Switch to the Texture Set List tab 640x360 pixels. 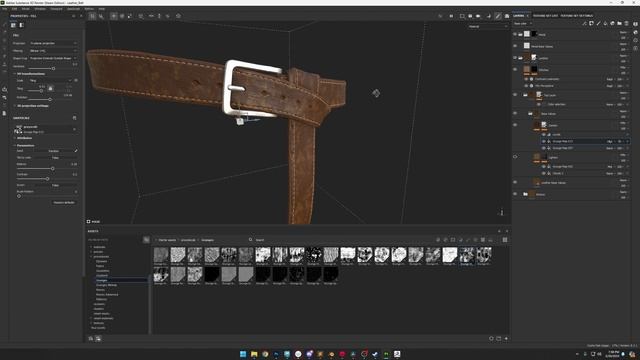pyautogui.click(x=545, y=16)
